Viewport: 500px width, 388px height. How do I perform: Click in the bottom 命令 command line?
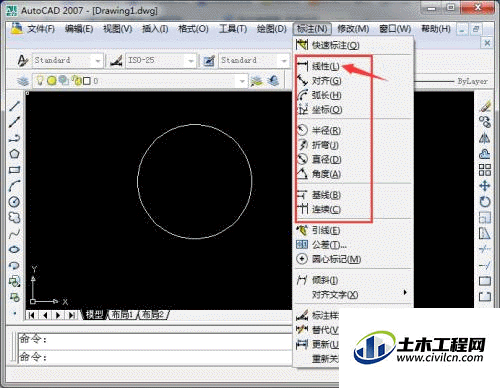(155, 357)
